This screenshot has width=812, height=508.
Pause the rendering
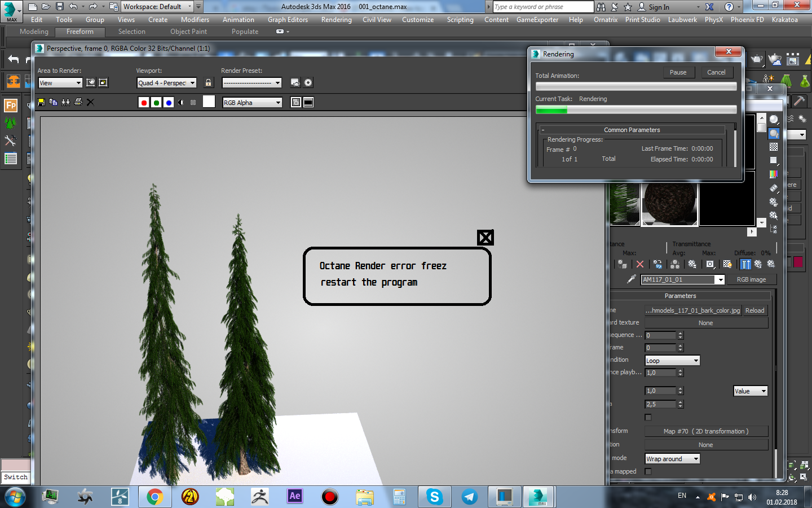[x=678, y=72]
